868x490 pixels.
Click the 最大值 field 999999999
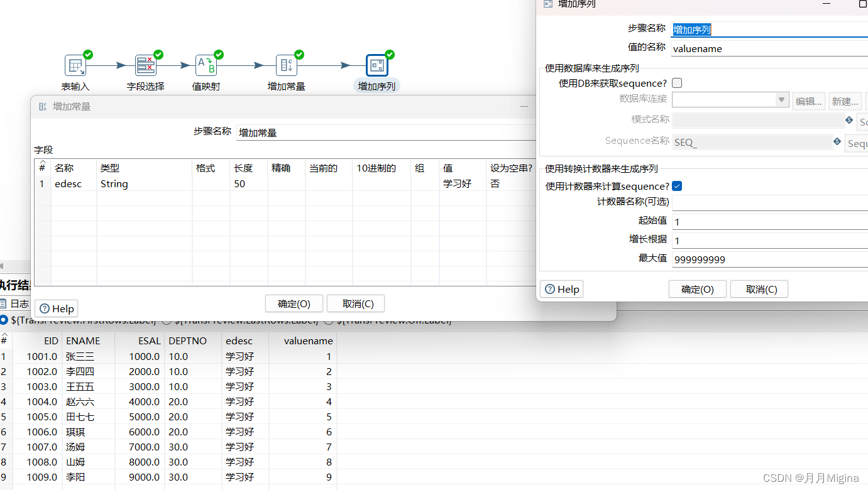[x=769, y=259]
